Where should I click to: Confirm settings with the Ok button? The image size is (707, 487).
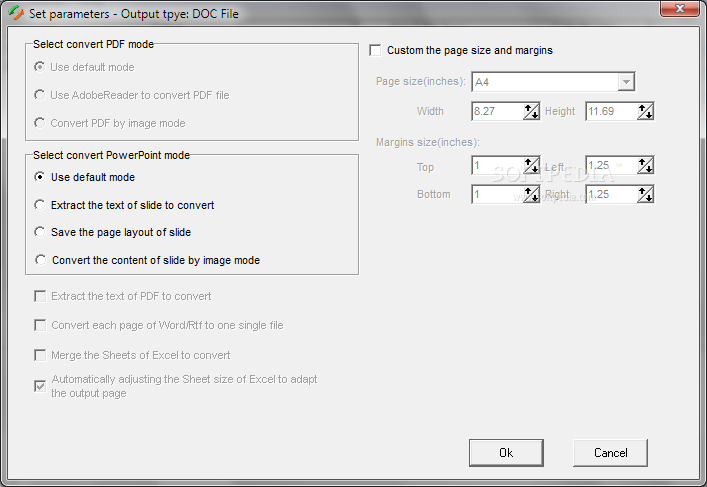coord(506,453)
